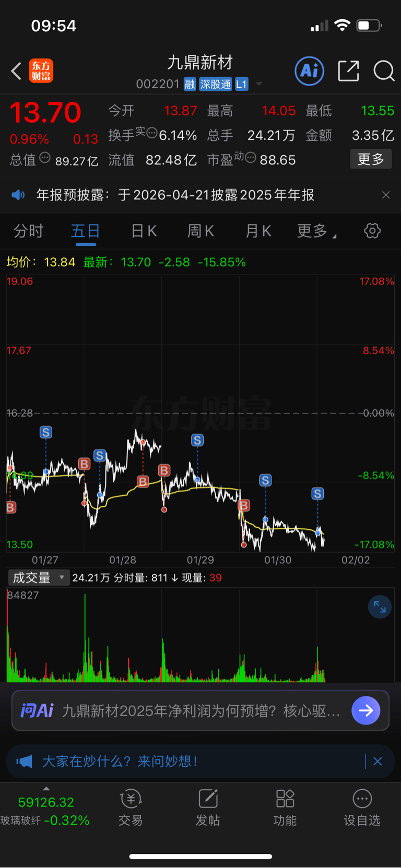Tap the 九鼎新材2025年净利润 question field
Image resolution: width=401 pixels, height=868 pixels.
tap(201, 711)
